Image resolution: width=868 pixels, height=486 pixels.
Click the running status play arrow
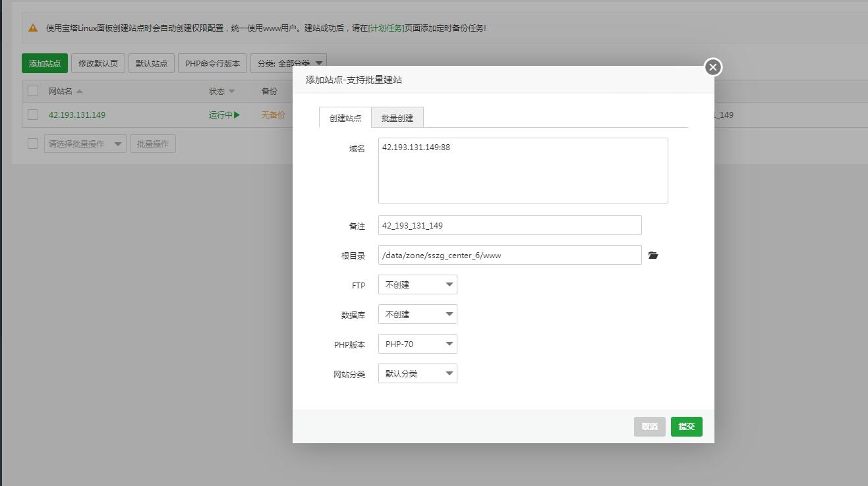(x=237, y=115)
